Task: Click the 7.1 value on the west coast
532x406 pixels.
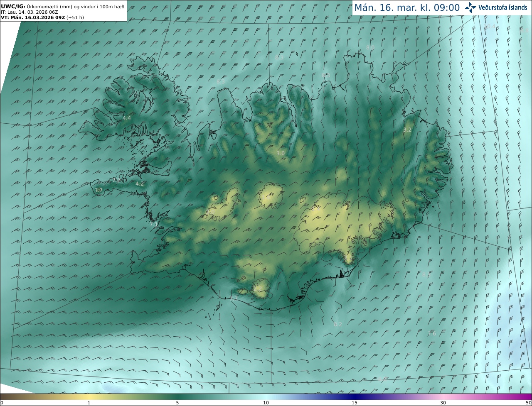Action: [154, 225]
